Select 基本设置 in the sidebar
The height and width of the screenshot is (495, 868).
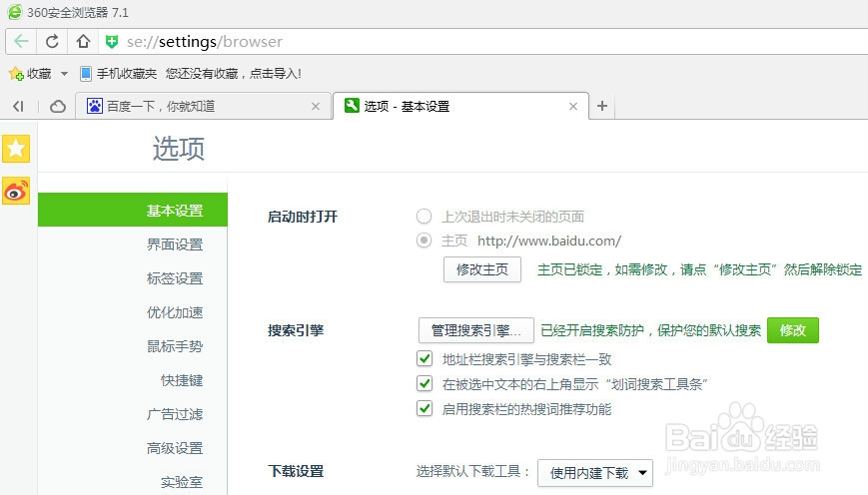tap(133, 210)
